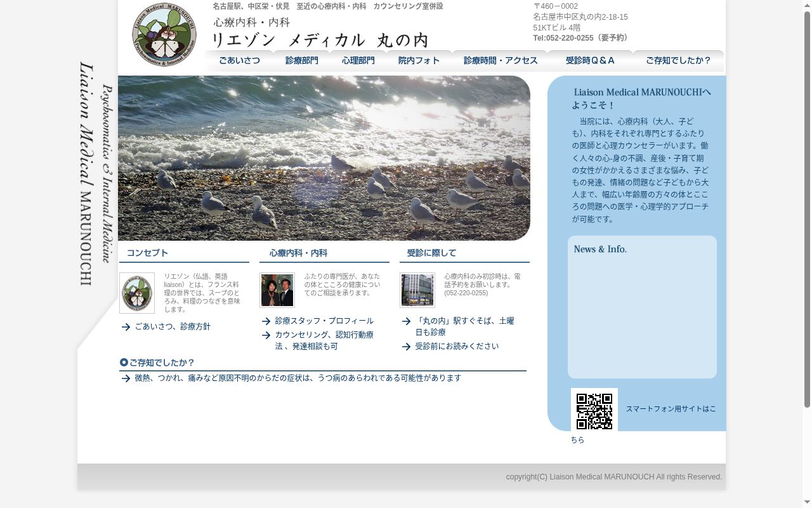Click the arrow icon beside ごあいさつ、診療方針

point(126,327)
